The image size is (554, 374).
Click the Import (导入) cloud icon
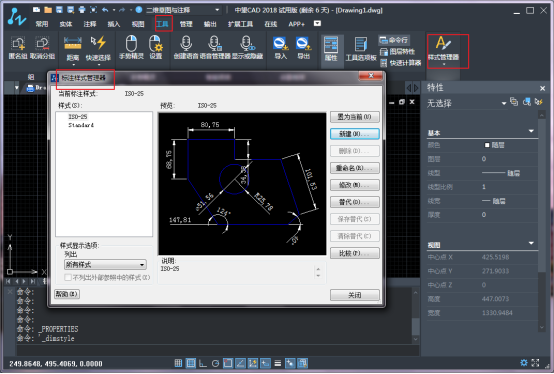click(281, 48)
